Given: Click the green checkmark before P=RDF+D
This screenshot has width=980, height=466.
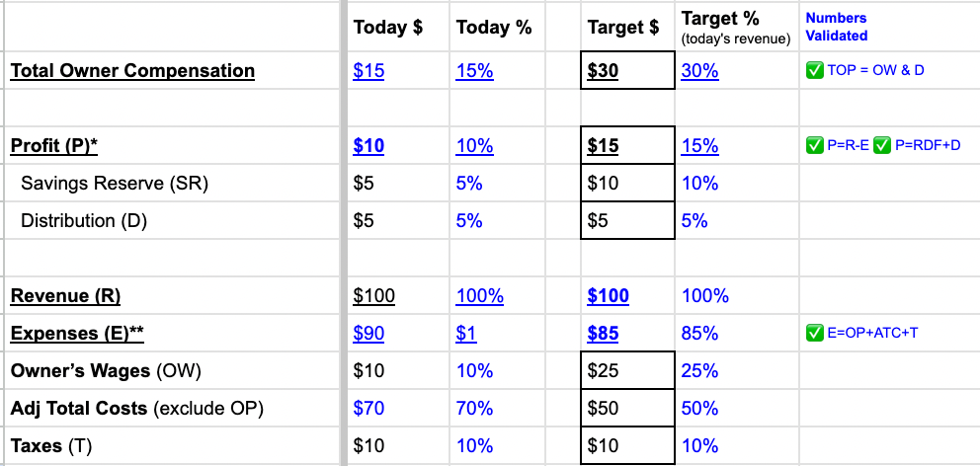Looking at the screenshot, I should coord(882,146).
